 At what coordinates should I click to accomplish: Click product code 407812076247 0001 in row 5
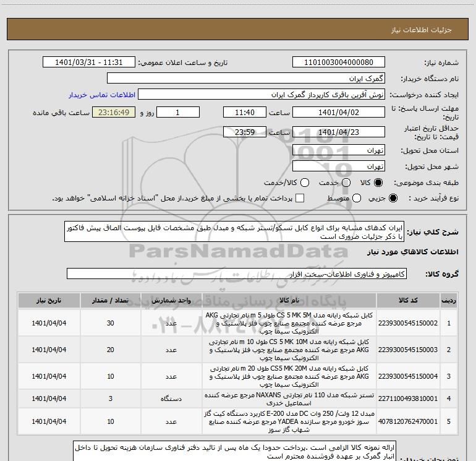[x=408, y=421]
